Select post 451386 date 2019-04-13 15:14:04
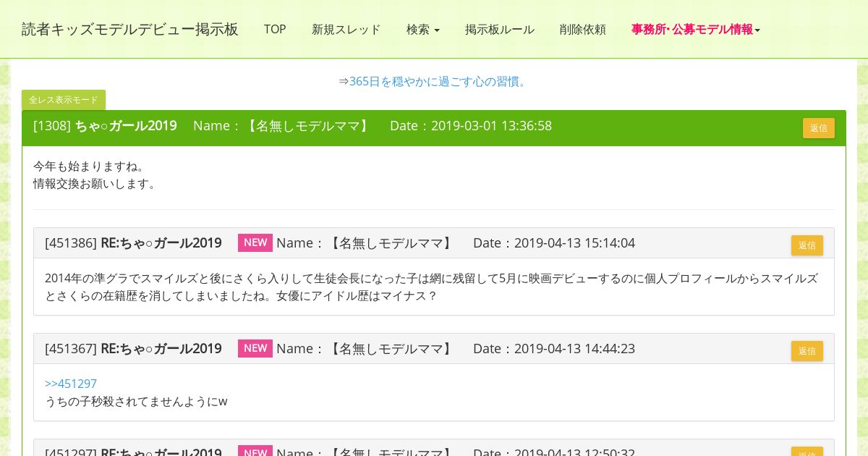Viewport: 868px width, 456px height. pyautogui.click(x=574, y=243)
